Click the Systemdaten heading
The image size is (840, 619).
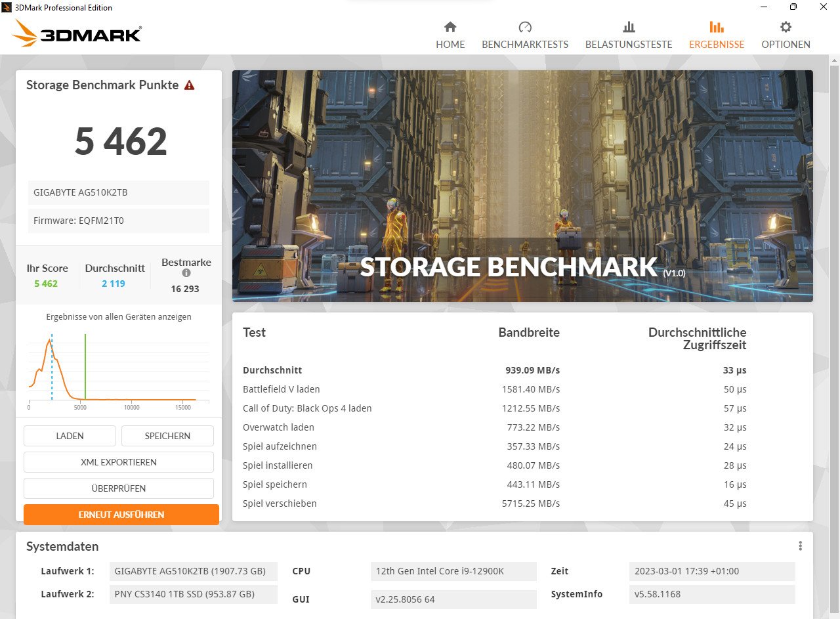coord(62,546)
